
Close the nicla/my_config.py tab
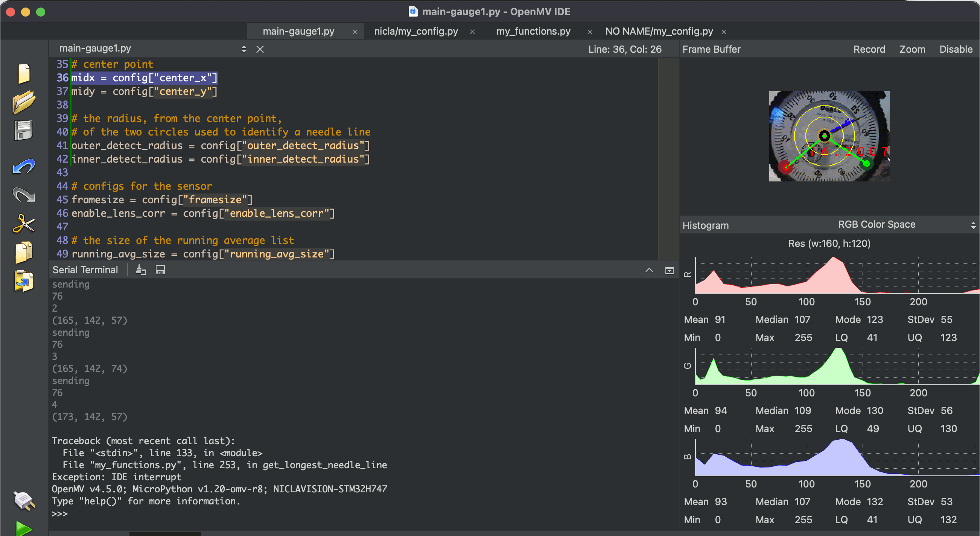tap(472, 32)
